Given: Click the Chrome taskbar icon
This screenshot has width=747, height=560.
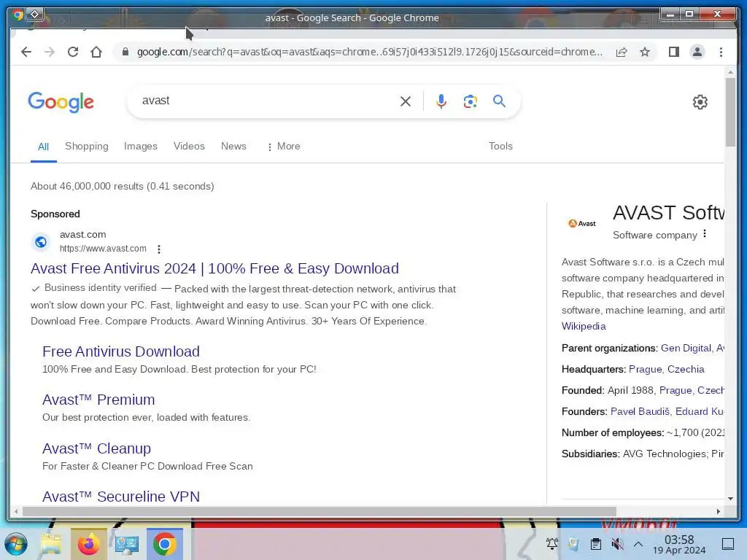Looking at the screenshot, I should [x=164, y=544].
